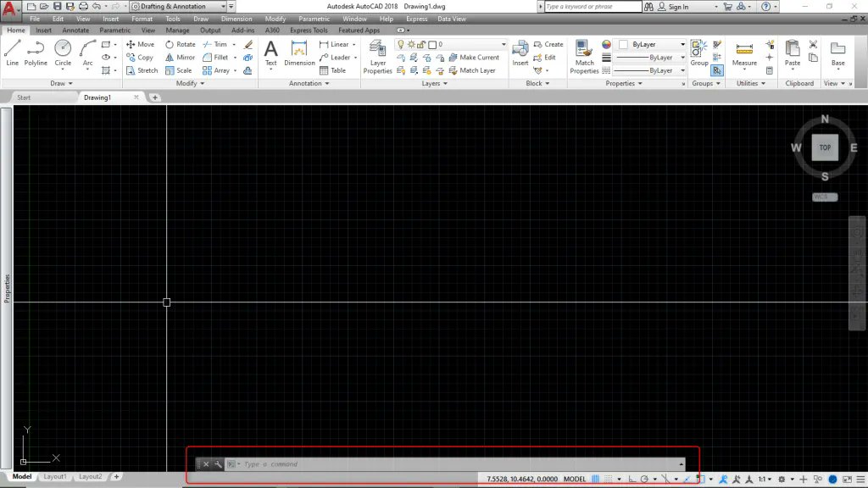Click the Leader button
Screen dimensions: 868x488
click(335, 58)
